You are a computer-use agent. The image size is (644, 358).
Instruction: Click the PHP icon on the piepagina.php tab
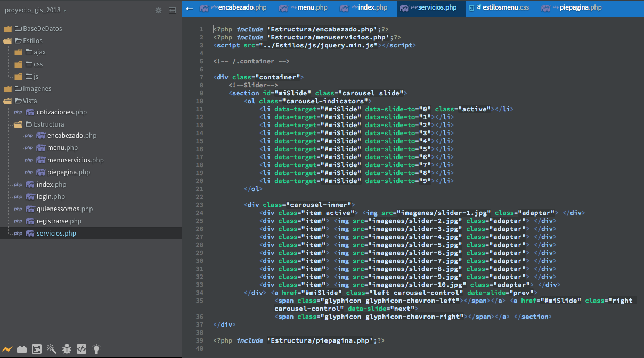pos(546,8)
